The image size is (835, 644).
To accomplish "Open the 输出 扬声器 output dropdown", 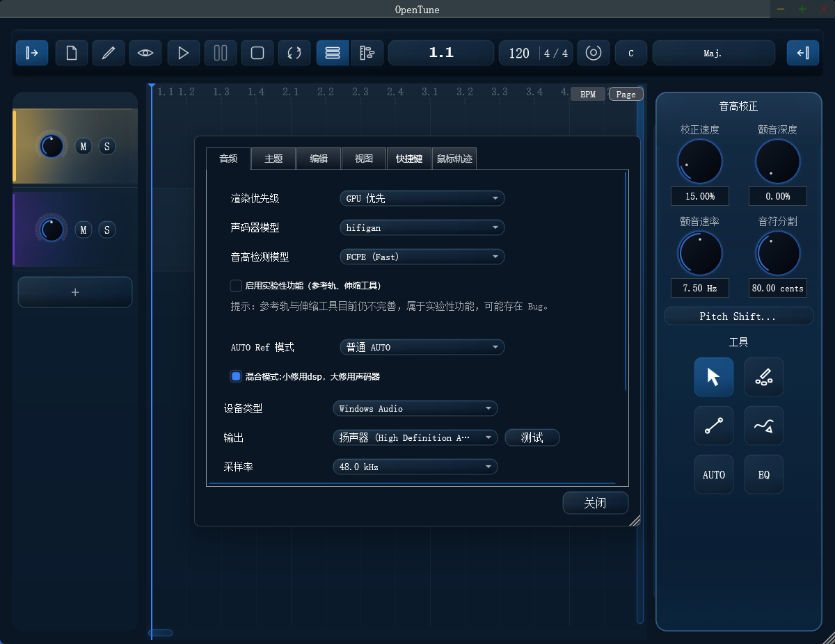I will 415,437.
